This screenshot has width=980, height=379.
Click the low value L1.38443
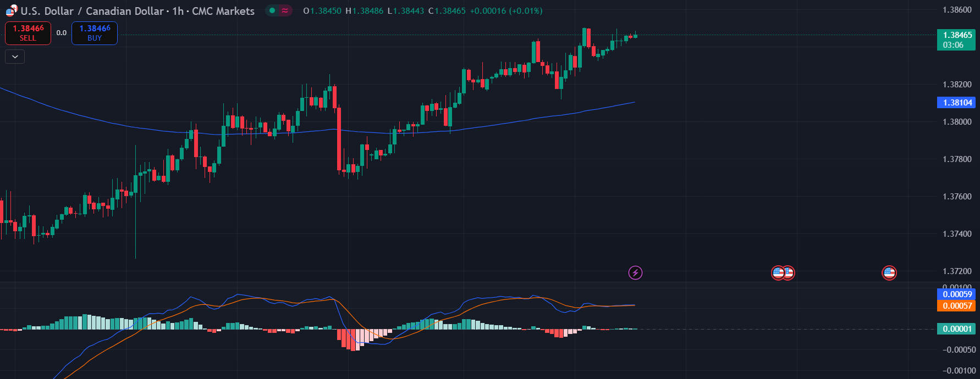[x=406, y=11]
